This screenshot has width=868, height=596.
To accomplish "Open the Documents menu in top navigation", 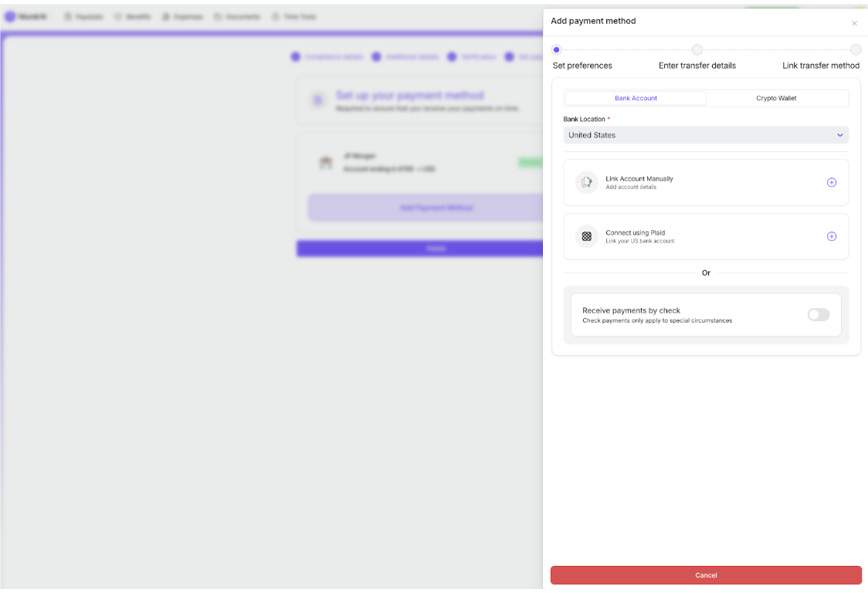I will 238,16.
